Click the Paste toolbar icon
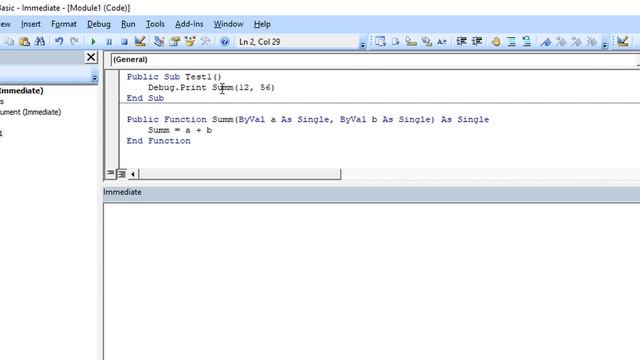This screenshot has height=360, width=640. (24, 41)
